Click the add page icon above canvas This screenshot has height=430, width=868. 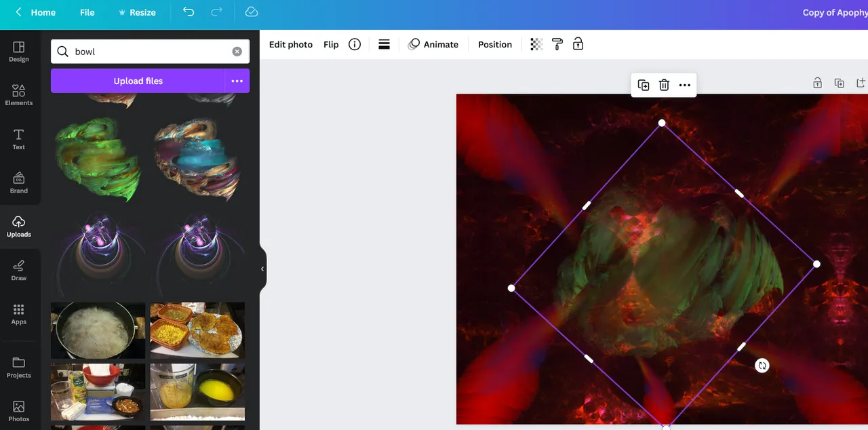[861, 83]
